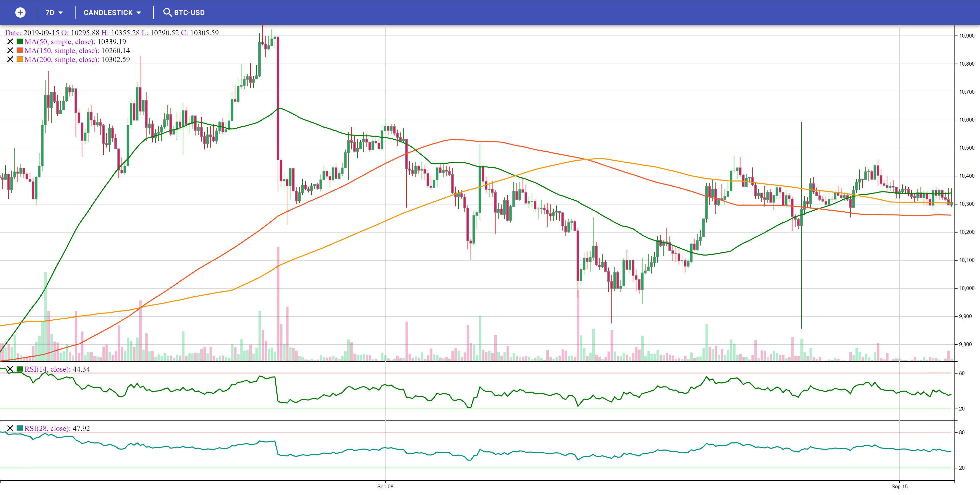This screenshot has height=495, width=980.
Task: Click the 10,500 price axis label
Action: (967, 148)
